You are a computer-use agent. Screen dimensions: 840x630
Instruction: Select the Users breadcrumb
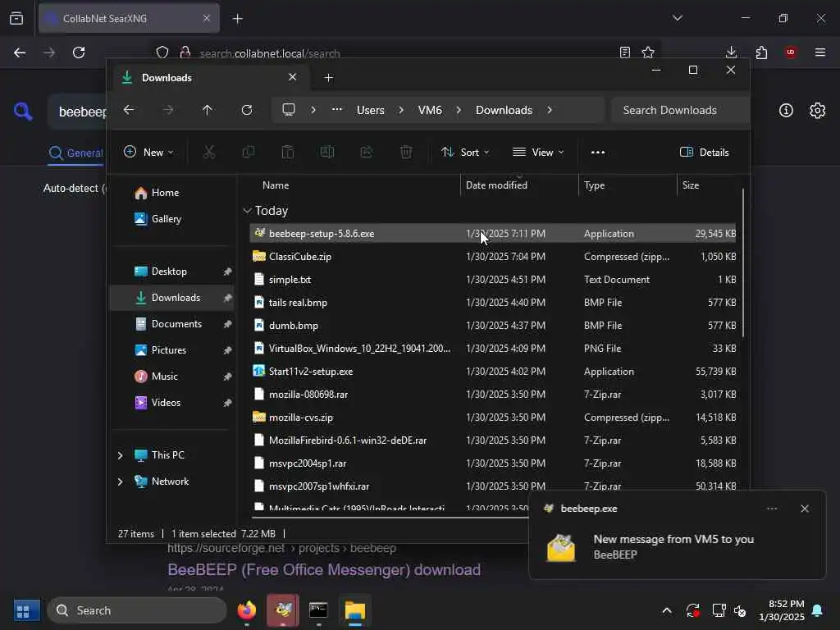coord(371,110)
